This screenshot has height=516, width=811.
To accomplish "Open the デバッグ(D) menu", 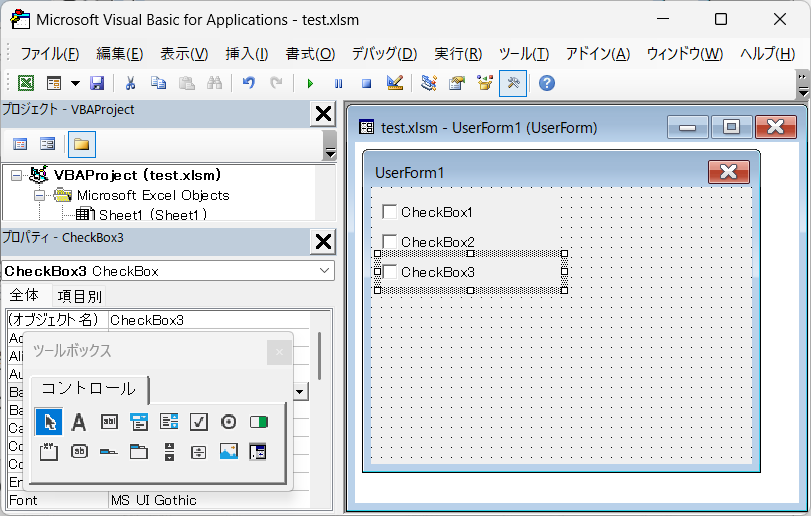I will [384, 53].
